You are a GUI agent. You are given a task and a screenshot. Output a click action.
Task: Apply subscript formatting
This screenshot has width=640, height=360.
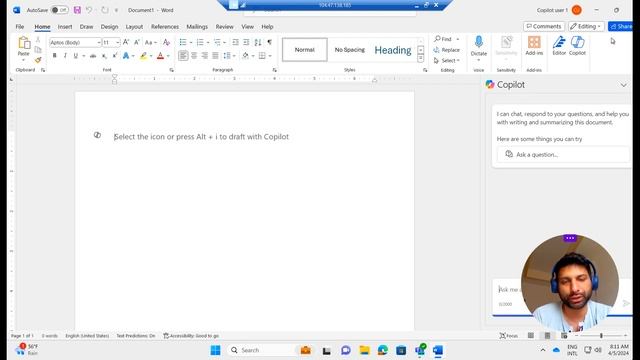tap(104, 56)
